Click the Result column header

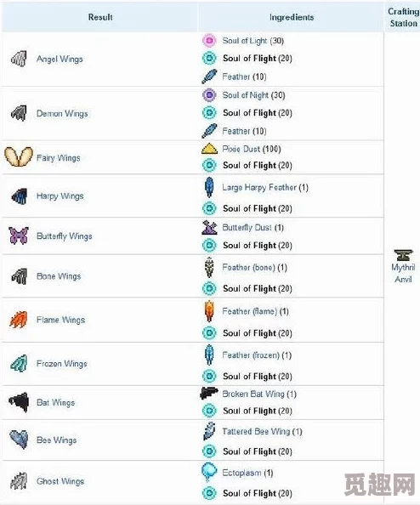point(100,17)
